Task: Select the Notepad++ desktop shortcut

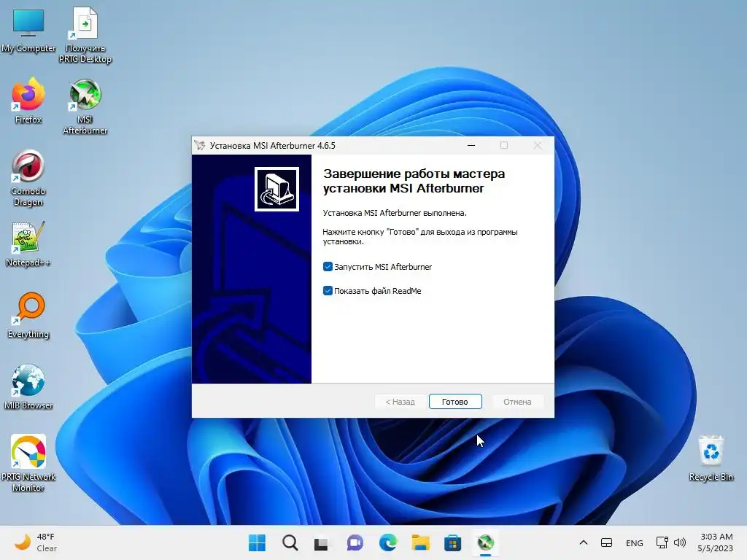Action: tap(28, 244)
